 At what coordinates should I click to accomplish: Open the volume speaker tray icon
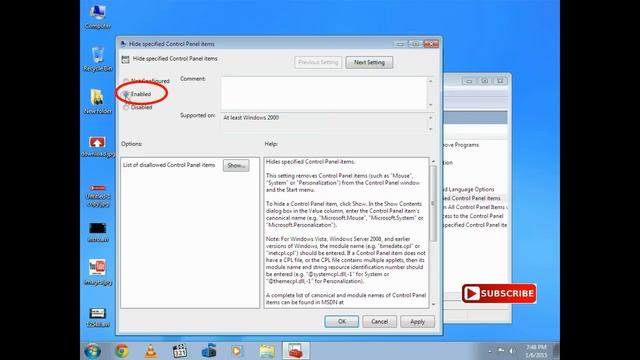[x=511, y=351]
